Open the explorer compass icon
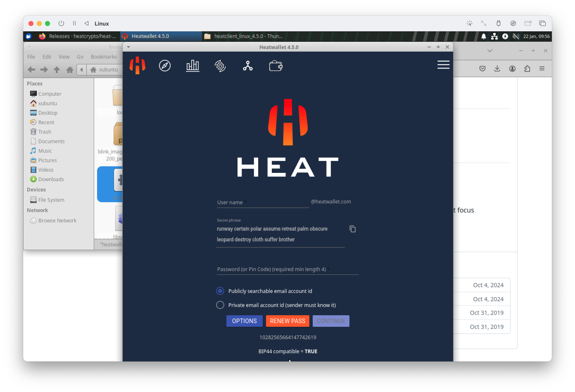This screenshot has width=575, height=392. 165,66
